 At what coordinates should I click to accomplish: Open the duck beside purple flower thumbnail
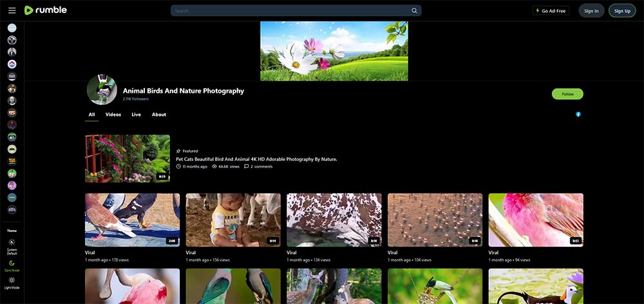(536, 287)
